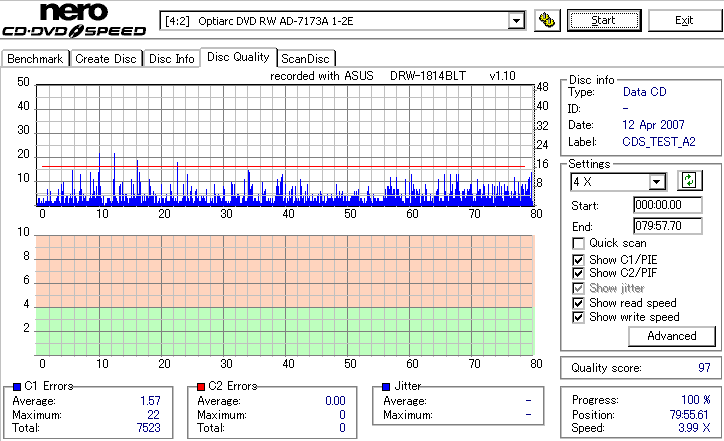
Task: Click the red C2 Errors legend square
Action: pos(201,387)
